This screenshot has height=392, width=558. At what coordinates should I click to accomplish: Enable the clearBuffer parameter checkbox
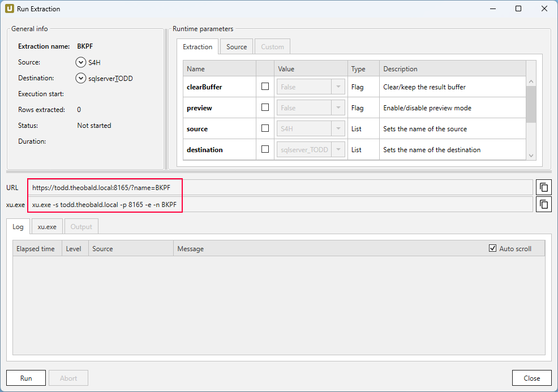265,87
